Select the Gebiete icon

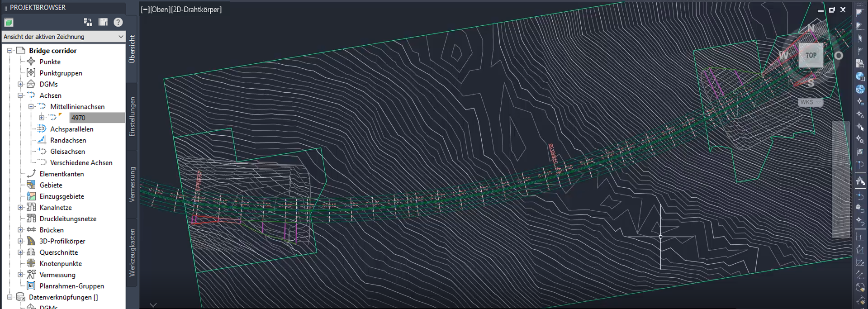tap(31, 185)
